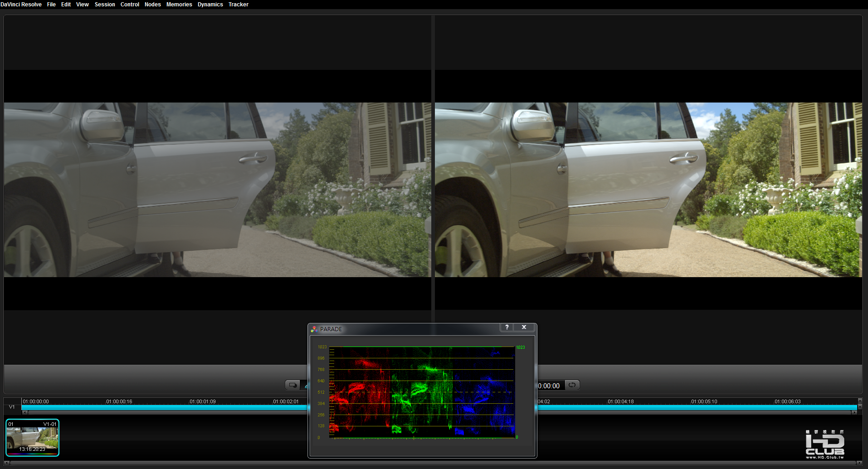
Task: Open the Nodes menu
Action: (x=152, y=5)
